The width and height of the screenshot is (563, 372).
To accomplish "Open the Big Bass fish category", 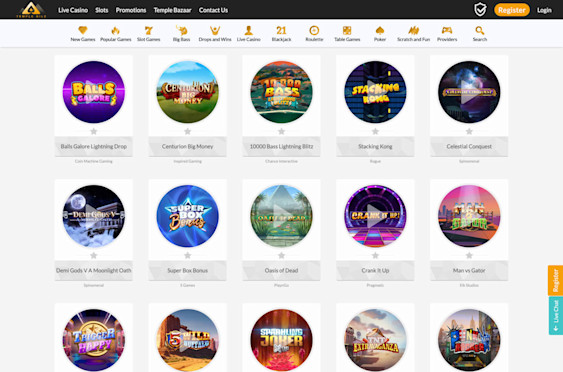I will click(x=181, y=30).
